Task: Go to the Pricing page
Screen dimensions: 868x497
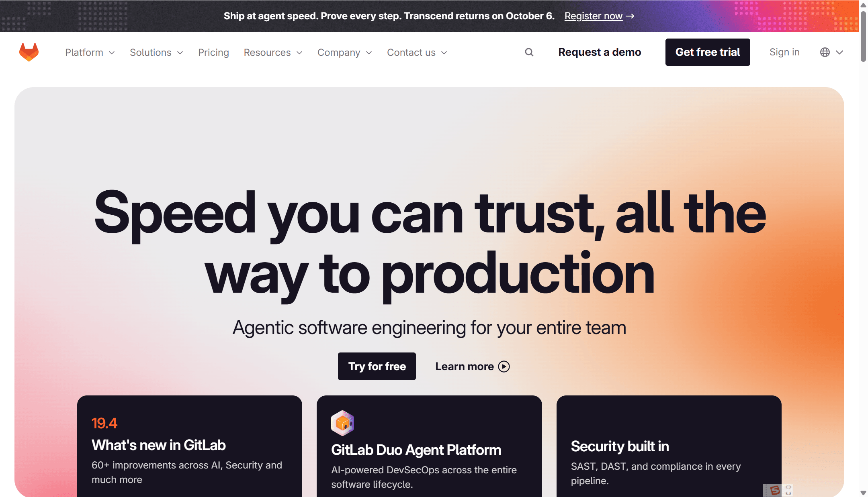Action: coord(213,53)
